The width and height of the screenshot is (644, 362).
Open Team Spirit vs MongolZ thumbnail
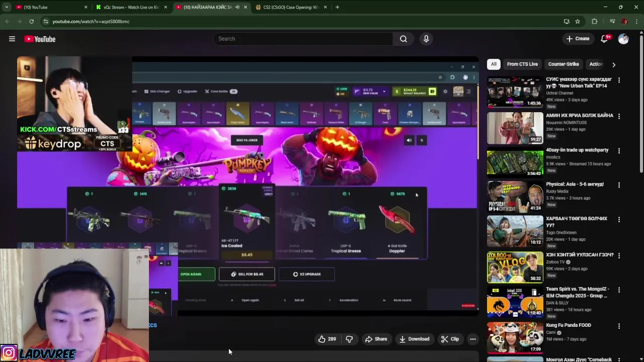[515, 302]
